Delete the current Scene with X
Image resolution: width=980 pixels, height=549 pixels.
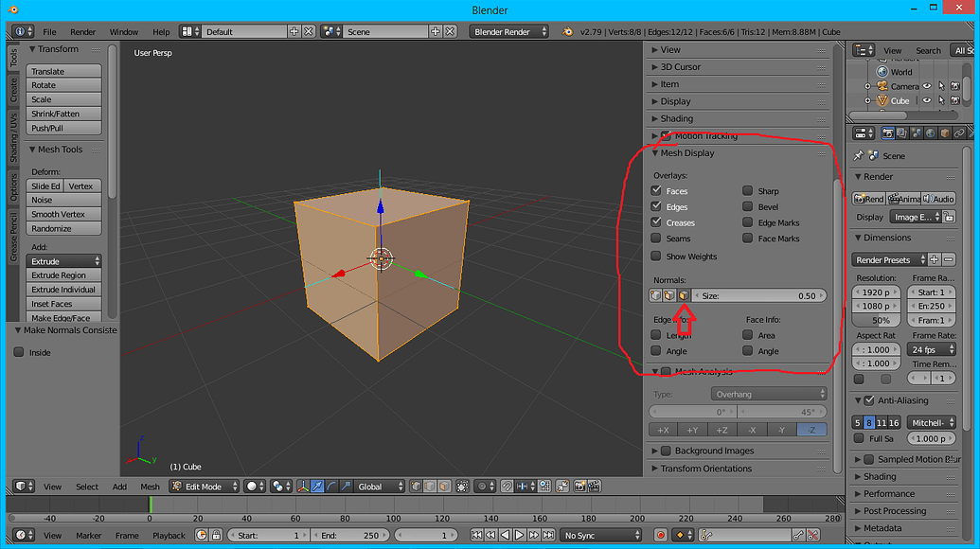pos(450,31)
